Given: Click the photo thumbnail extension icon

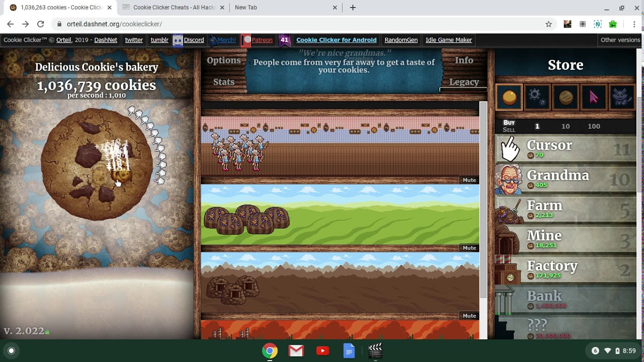Looking at the screenshot, I should pos(568,24).
